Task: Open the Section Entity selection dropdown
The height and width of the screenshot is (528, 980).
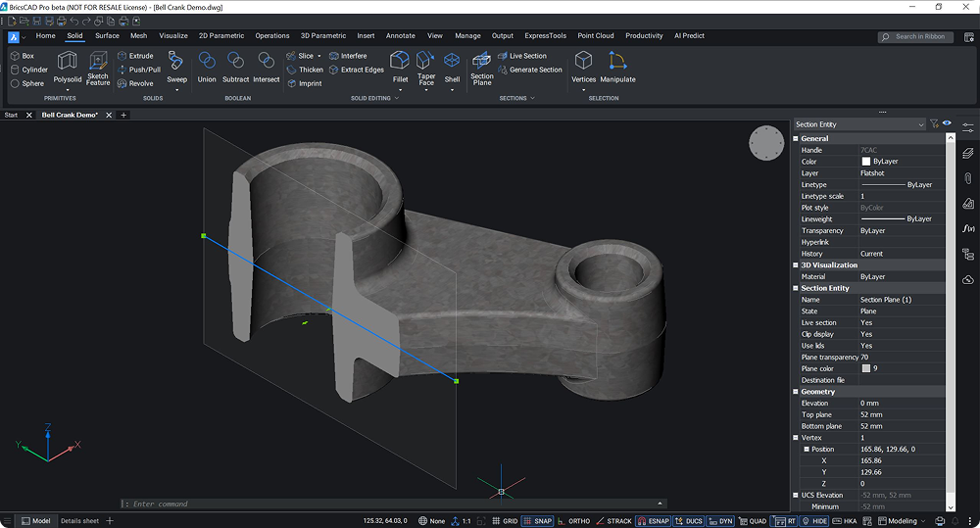Action: (x=858, y=124)
